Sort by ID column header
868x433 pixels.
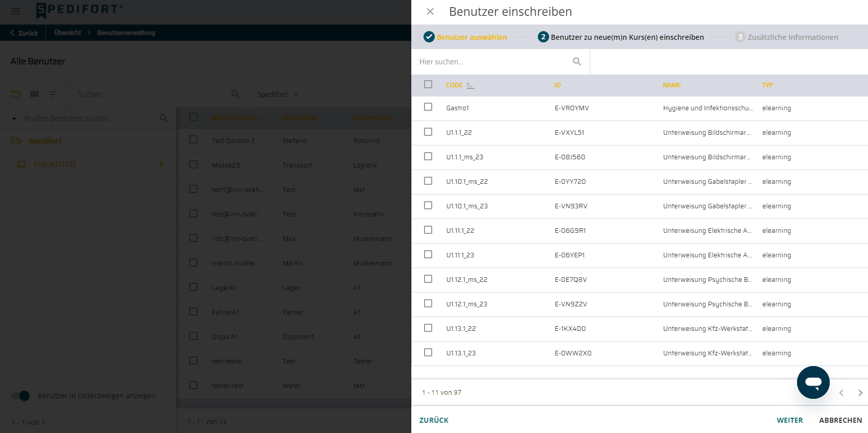(557, 85)
